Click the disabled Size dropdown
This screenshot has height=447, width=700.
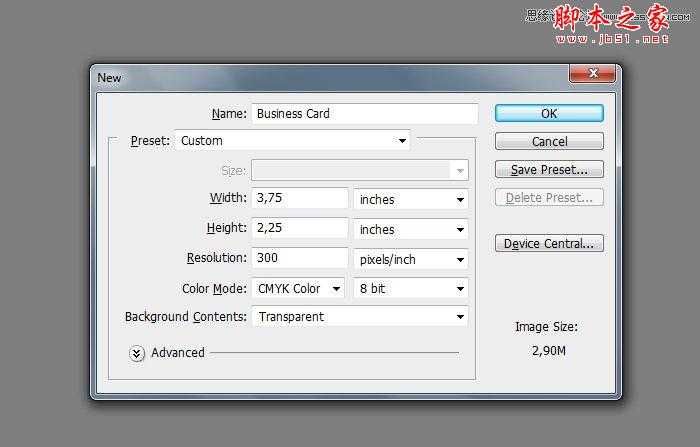[x=359, y=171]
